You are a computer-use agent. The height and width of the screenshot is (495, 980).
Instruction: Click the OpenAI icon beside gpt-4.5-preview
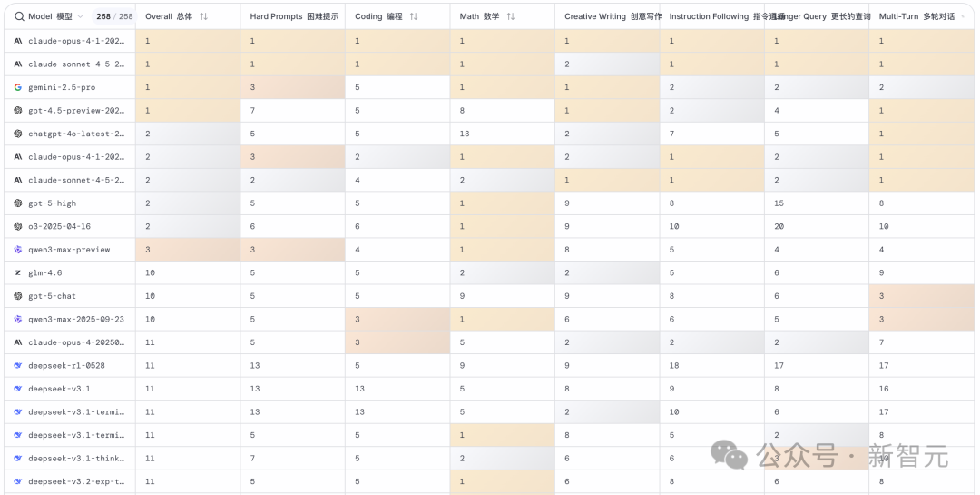pos(18,110)
